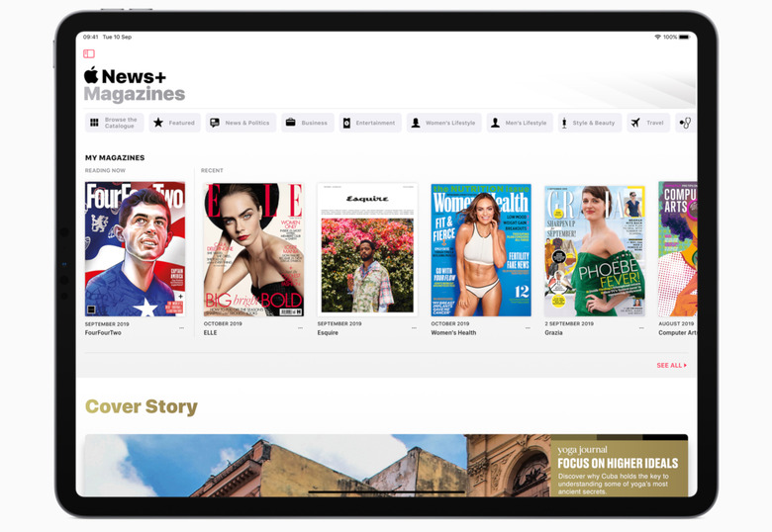
Task: Open the yoga journal cover story banner
Action: [386, 465]
